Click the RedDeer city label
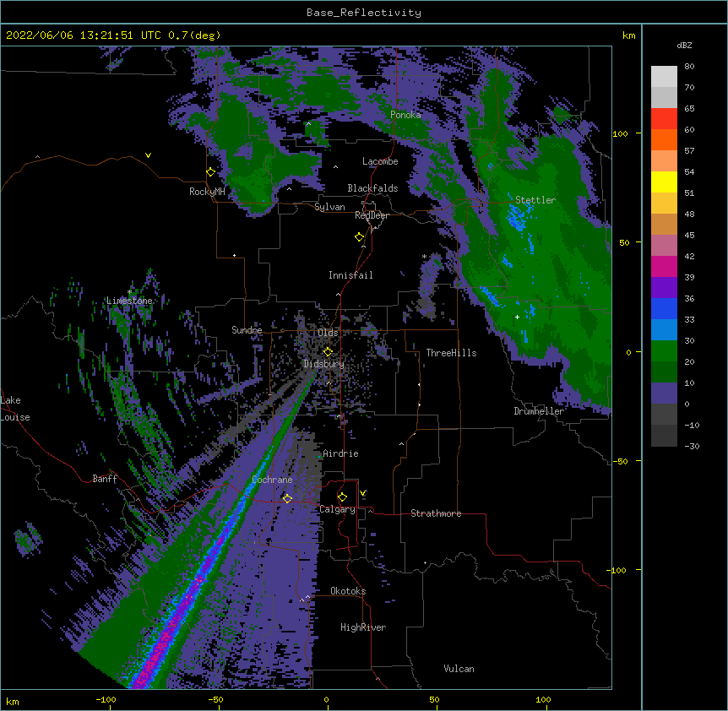The width and height of the screenshot is (728, 711). [372, 215]
